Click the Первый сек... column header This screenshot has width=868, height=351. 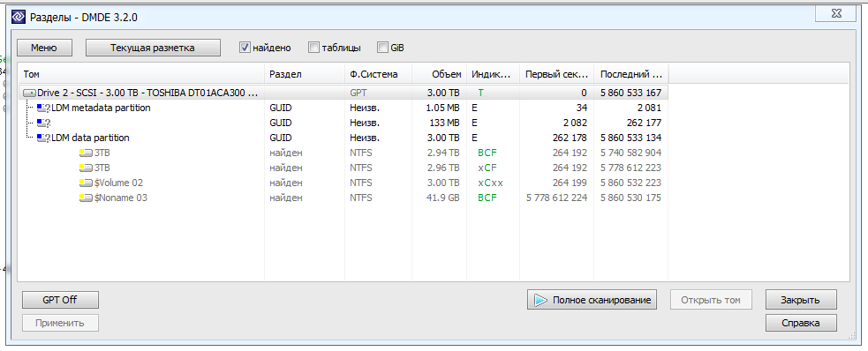(x=556, y=74)
